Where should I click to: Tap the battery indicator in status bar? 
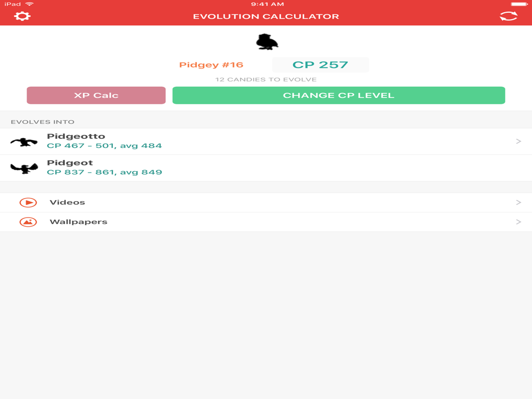pos(519,4)
